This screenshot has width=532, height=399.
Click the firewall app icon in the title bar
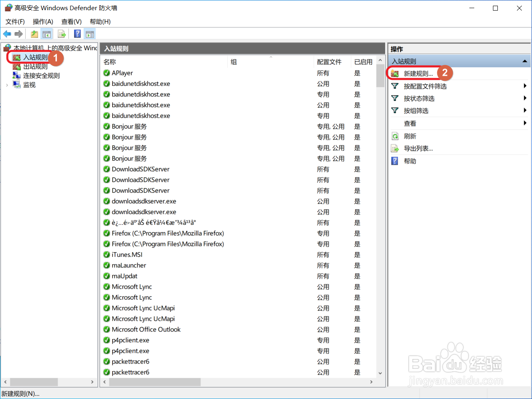8,8
